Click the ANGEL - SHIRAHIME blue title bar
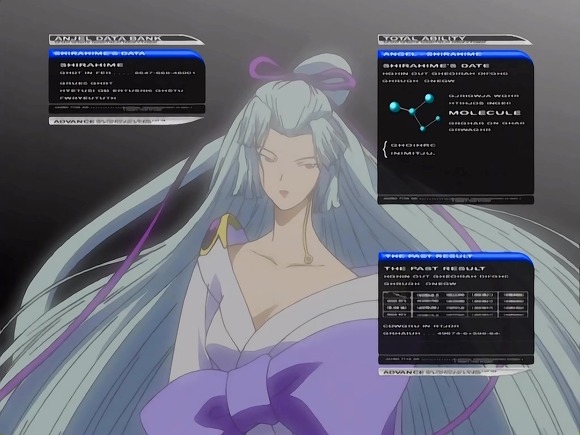 tap(455, 54)
